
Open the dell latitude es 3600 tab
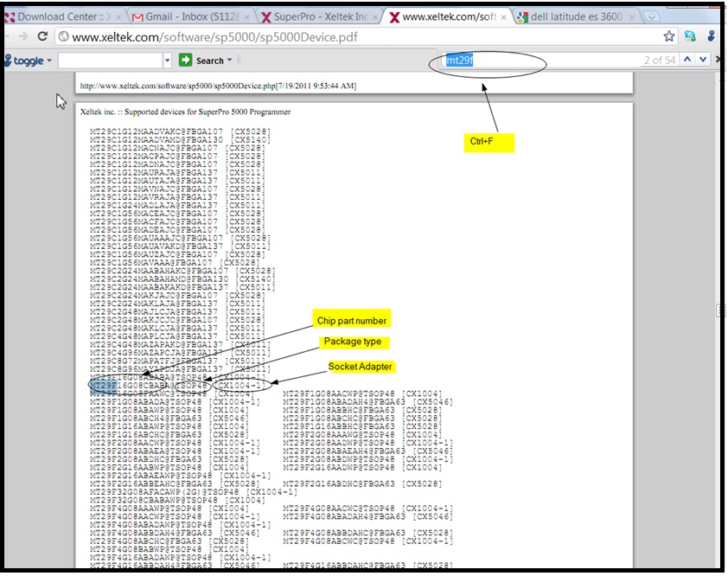pyautogui.click(x=571, y=16)
